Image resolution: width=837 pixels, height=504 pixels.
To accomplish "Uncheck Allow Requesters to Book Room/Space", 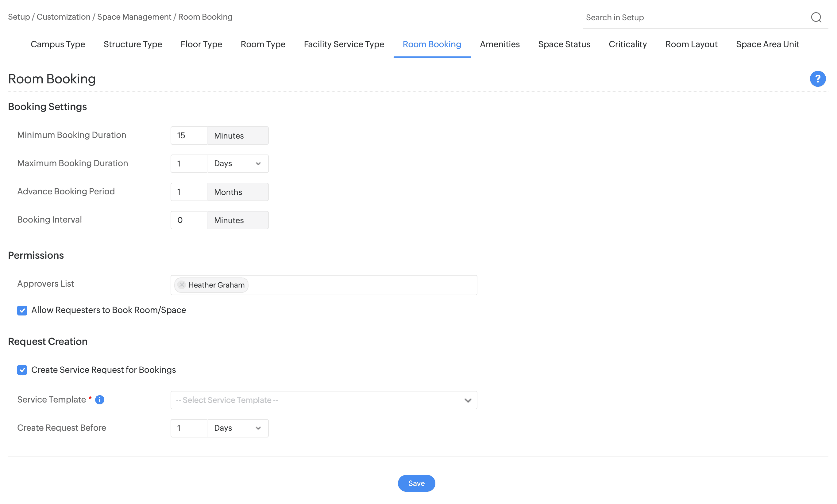I will click(22, 310).
